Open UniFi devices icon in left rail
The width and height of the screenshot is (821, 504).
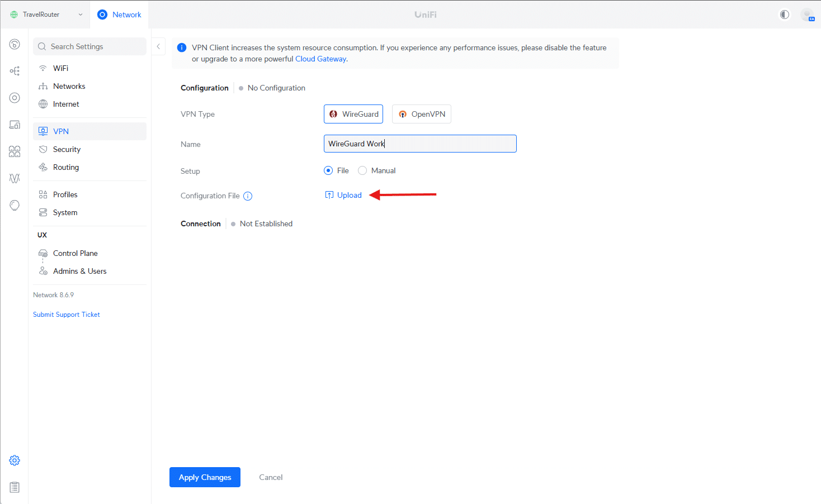15,98
